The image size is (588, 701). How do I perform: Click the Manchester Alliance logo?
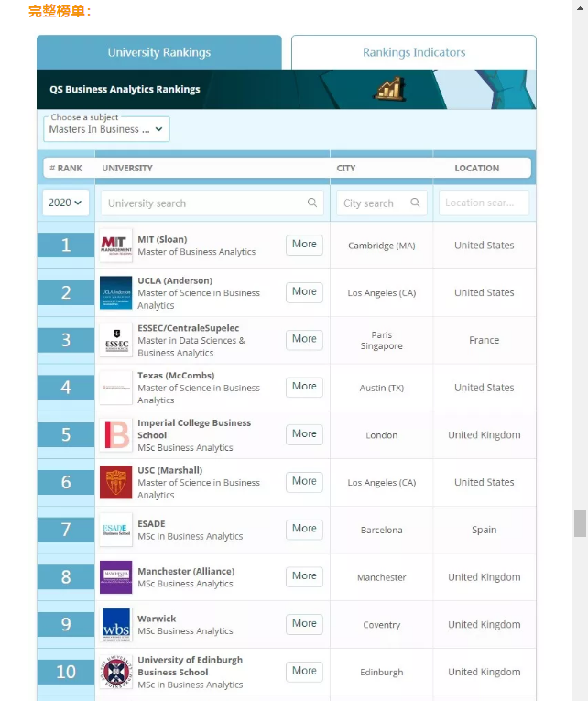tap(116, 577)
